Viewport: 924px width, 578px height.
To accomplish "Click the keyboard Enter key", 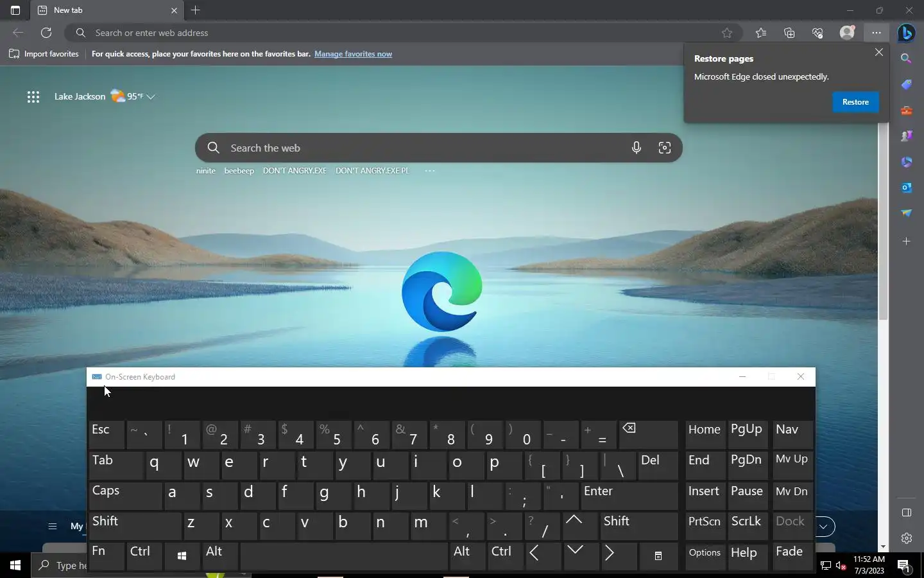I will pos(629,496).
